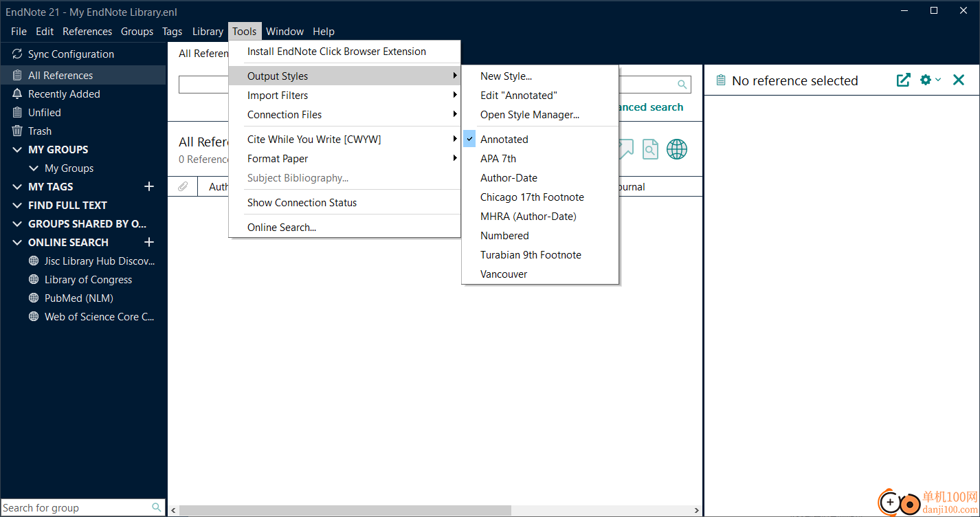This screenshot has width=980, height=517.
Task: Click the find full text document icon
Action: coord(650,149)
